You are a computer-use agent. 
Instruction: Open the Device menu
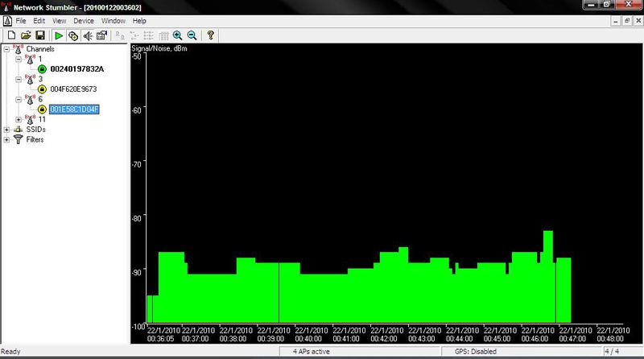[84, 21]
